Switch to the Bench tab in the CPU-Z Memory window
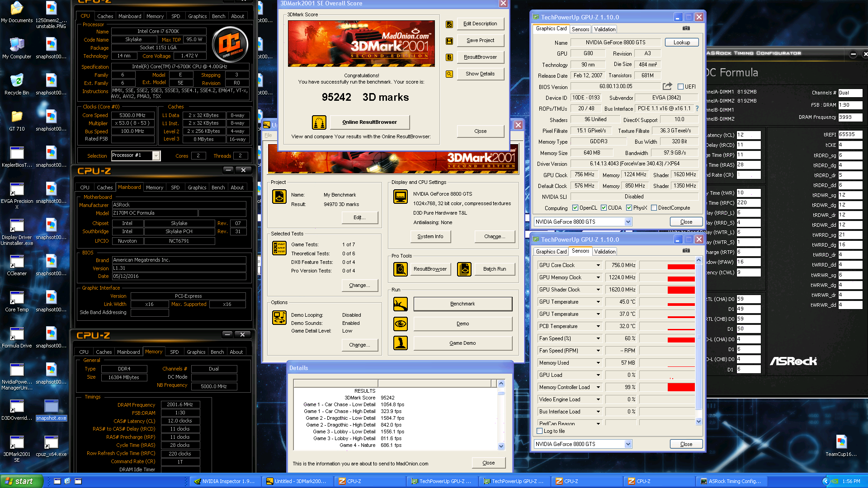Viewport: 868px width, 488px height. (x=217, y=352)
